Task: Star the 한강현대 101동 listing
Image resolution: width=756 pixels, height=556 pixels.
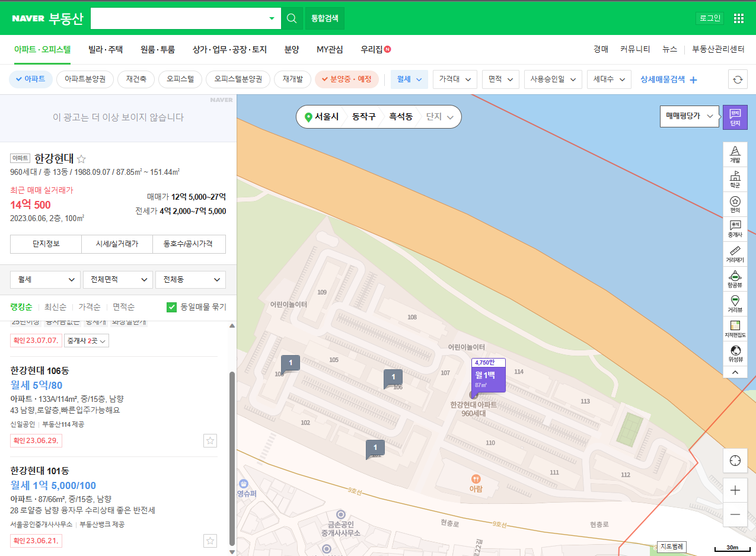Action: pos(210,541)
